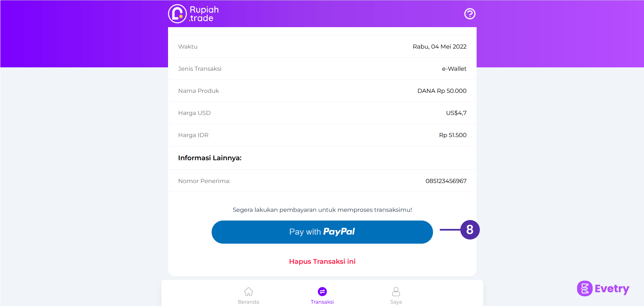Click the recipient number 085123456967
This screenshot has width=644, height=306.
click(446, 181)
